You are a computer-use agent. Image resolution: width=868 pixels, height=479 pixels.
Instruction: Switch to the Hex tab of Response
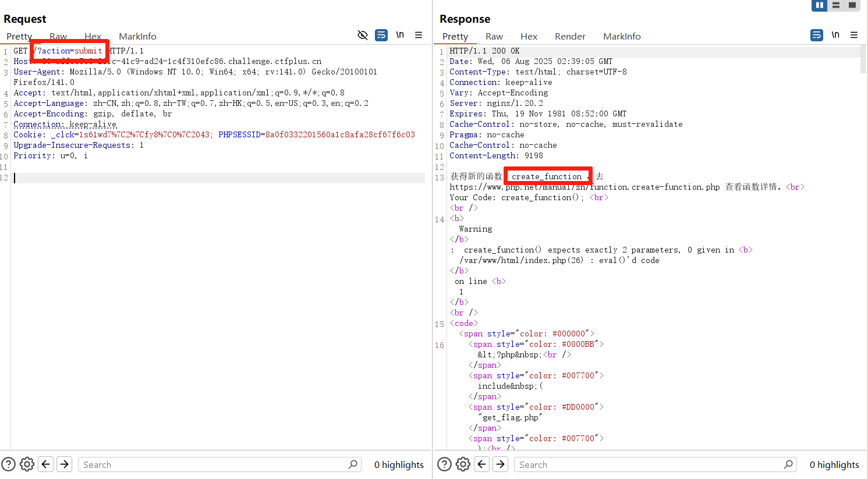point(529,36)
